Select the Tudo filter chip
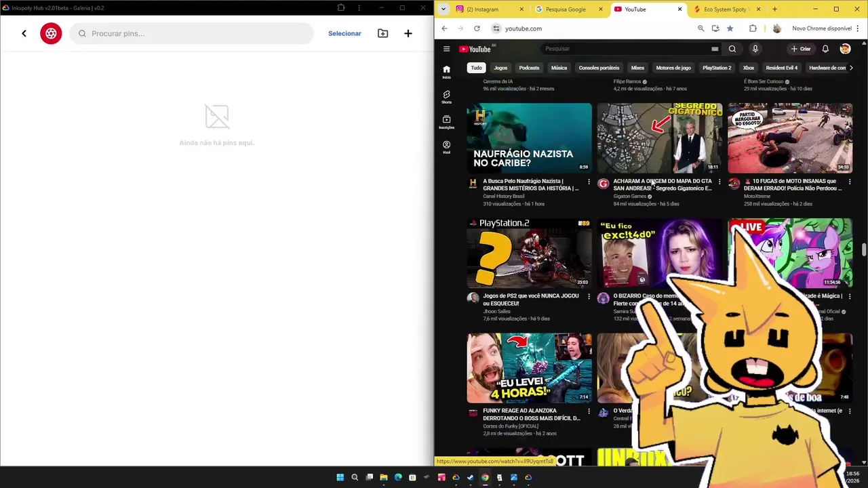Screen dimensions: 868x488 (x=477, y=68)
